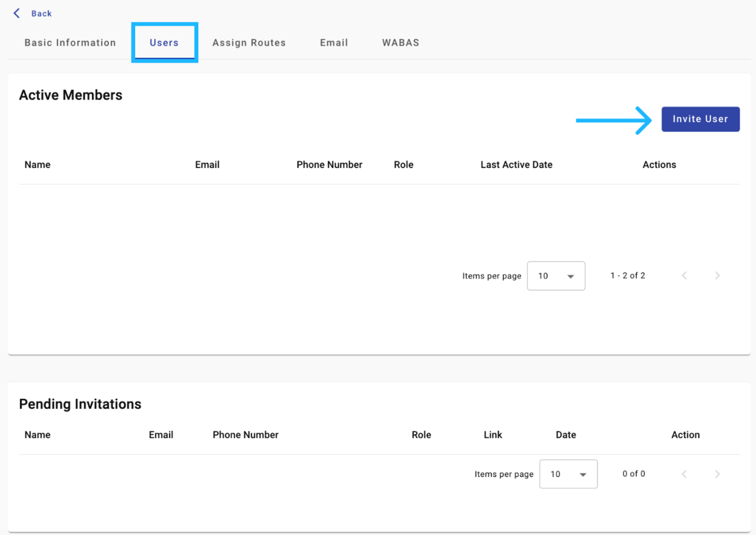Go to next page of Pending Invitations
The height and width of the screenshot is (535, 756).
coord(717,474)
